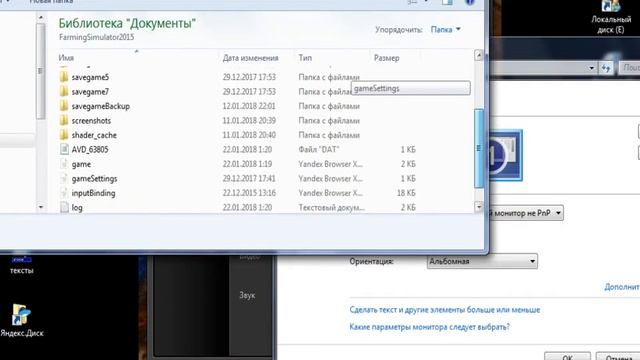Click the Библиотека "Документы" heading
Screen dimensions: 640x360
[127, 23]
